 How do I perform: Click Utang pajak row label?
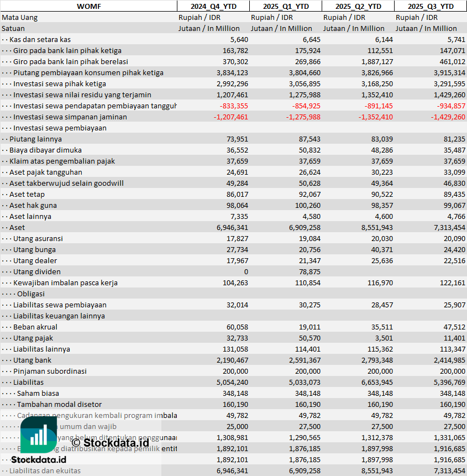33,338
